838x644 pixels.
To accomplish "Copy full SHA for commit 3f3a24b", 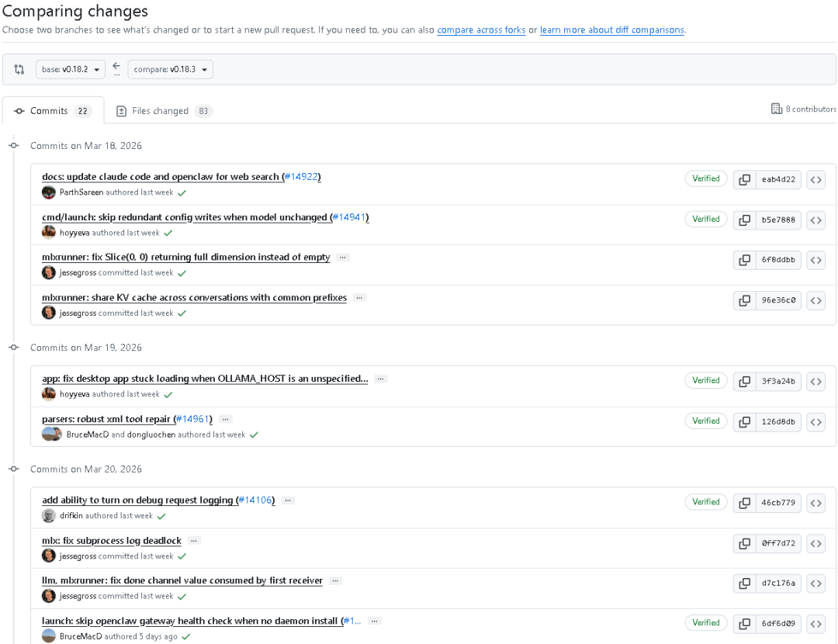I will point(744,382).
